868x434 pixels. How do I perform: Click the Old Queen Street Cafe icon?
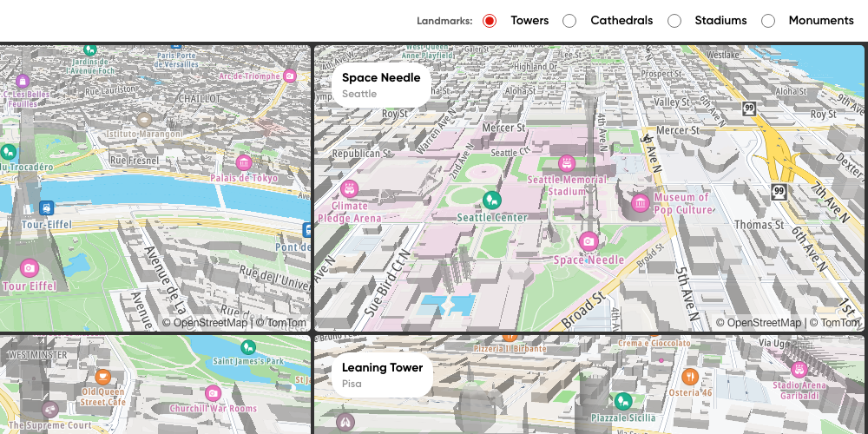click(102, 377)
